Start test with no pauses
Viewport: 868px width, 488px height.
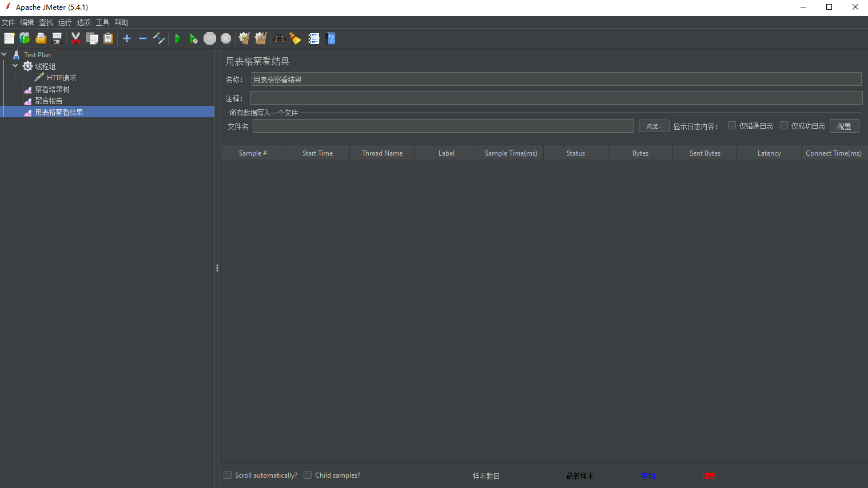pyautogui.click(x=194, y=38)
